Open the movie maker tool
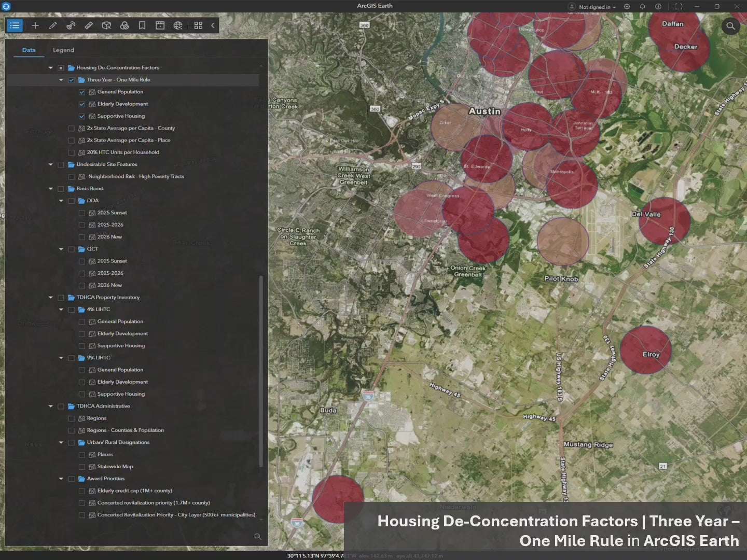The height and width of the screenshot is (560, 747). [x=160, y=25]
